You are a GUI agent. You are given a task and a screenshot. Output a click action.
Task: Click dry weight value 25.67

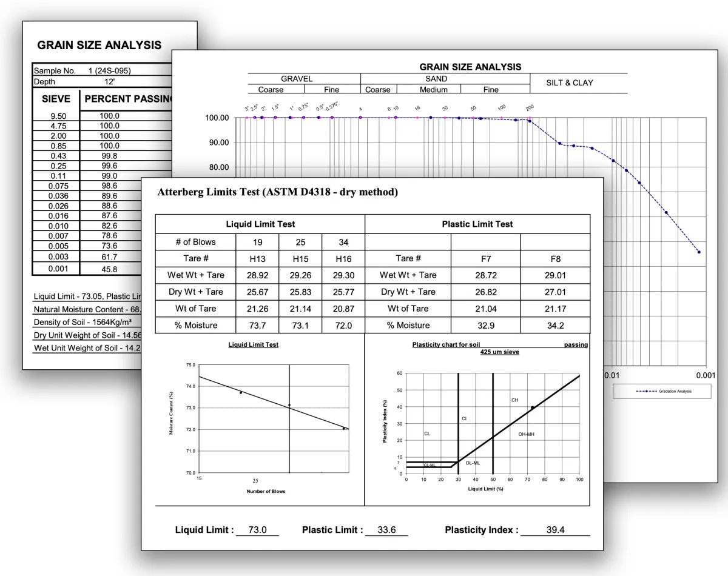(258, 292)
